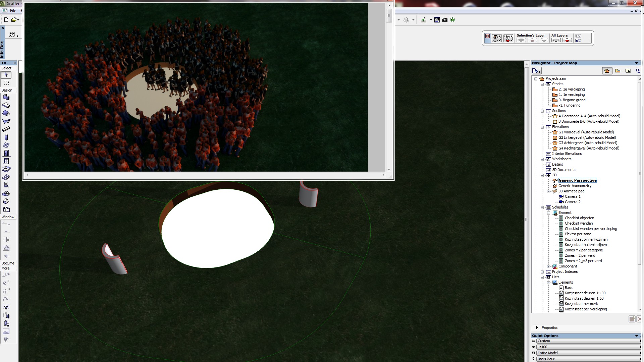Toggle layer show/hide eye button

click(x=497, y=38)
